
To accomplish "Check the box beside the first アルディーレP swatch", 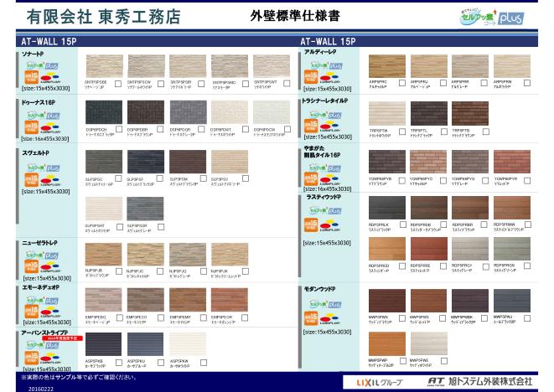I will [x=402, y=82].
